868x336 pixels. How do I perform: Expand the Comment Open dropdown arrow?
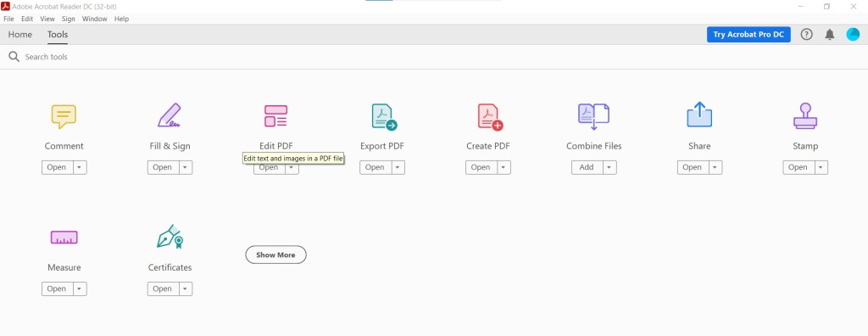point(80,167)
